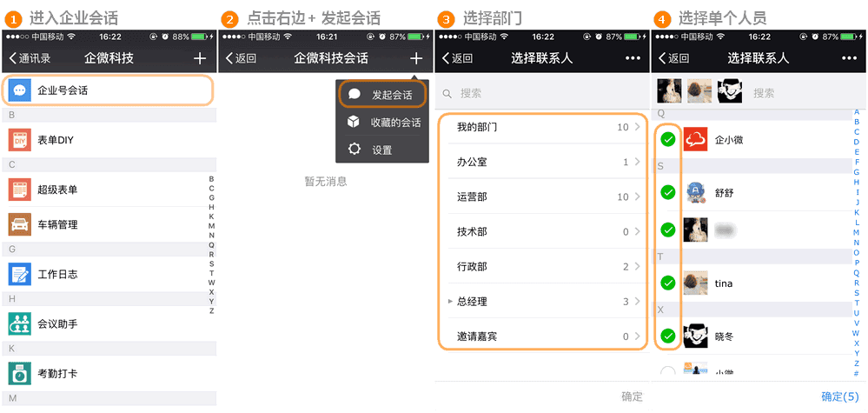The image size is (868, 413).
Task: Tap 考勤打卡 label text
Action: (57, 373)
